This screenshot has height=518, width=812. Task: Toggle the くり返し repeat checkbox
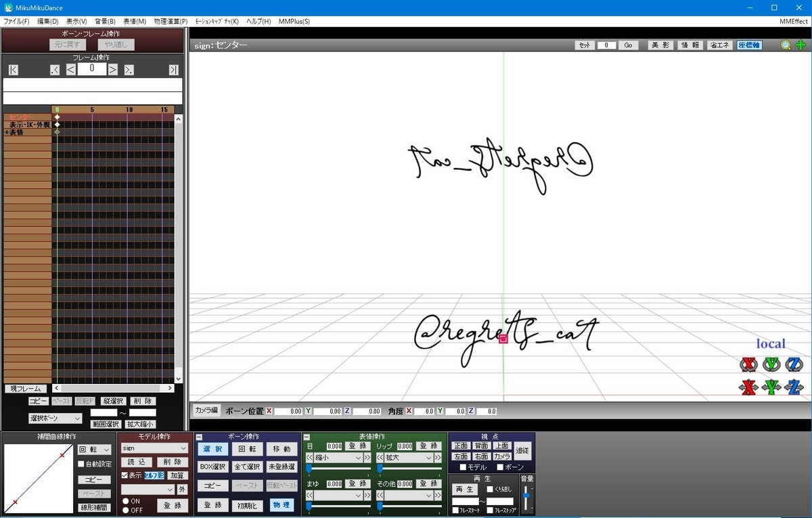[490, 489]
